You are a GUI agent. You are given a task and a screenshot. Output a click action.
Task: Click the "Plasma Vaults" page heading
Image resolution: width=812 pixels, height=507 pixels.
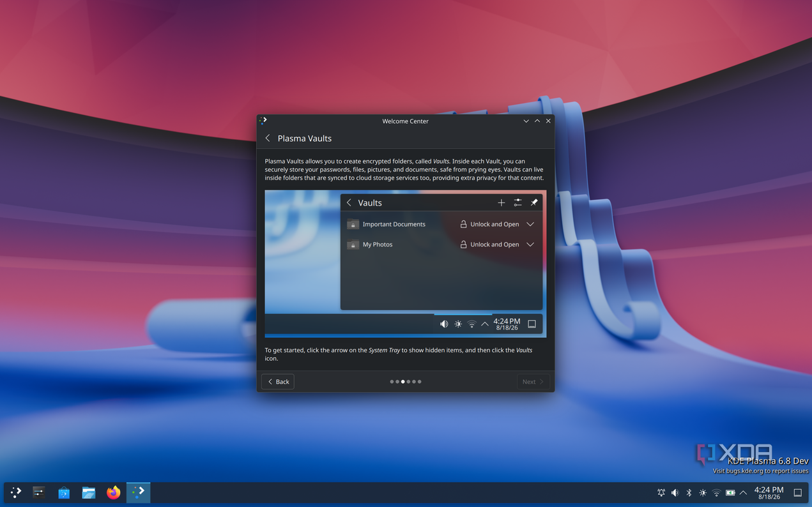point(304,138)
